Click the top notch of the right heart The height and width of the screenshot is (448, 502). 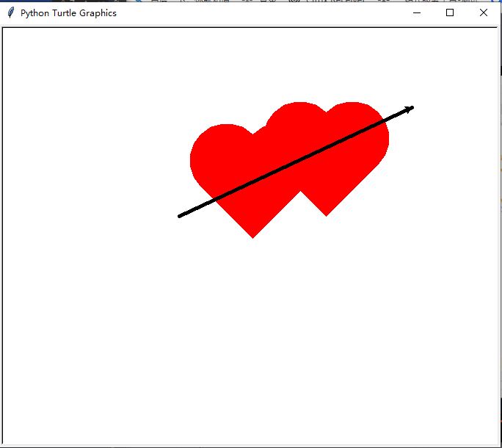point(327,113)
